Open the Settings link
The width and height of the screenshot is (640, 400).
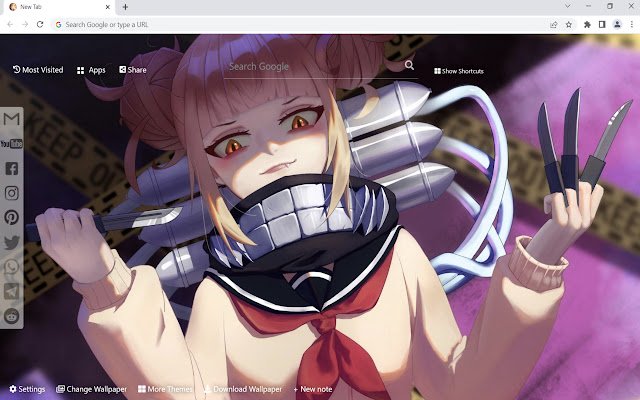coord(27,389)
